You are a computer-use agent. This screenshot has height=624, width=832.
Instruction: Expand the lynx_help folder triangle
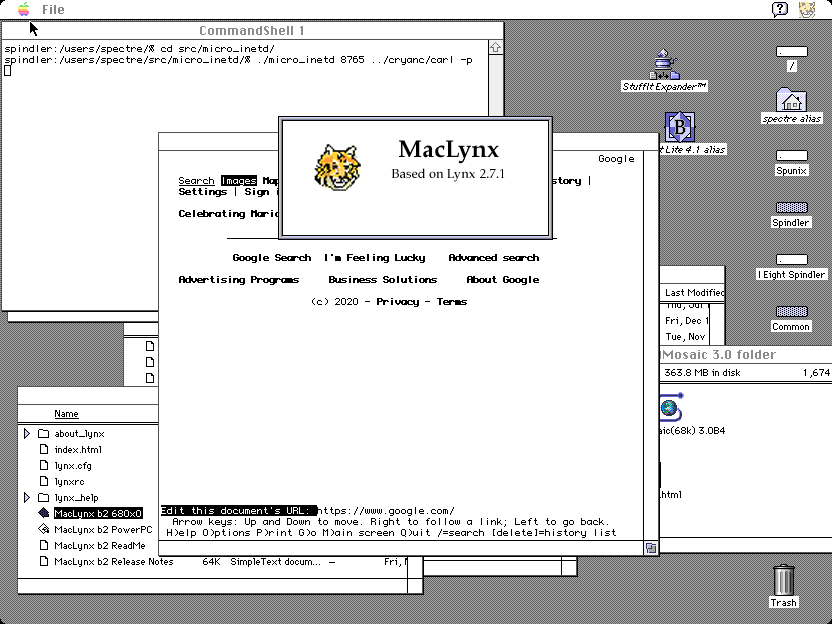(27, 497)
